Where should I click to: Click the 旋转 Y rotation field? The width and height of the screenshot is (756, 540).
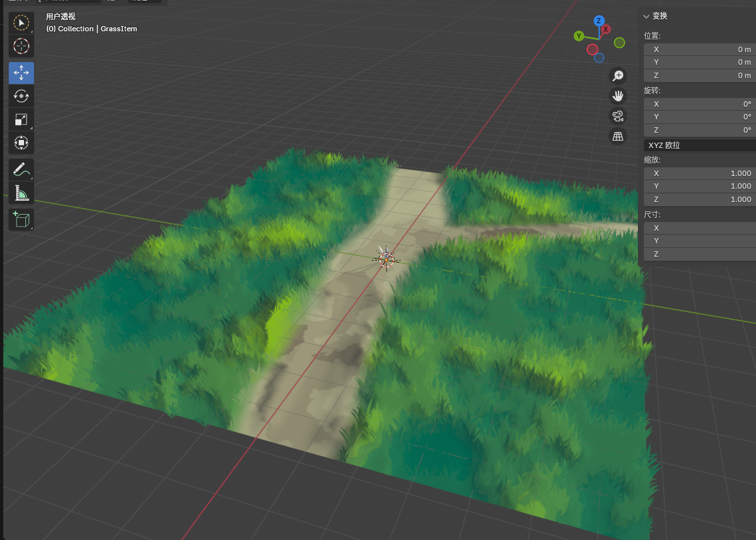point(699,117)
